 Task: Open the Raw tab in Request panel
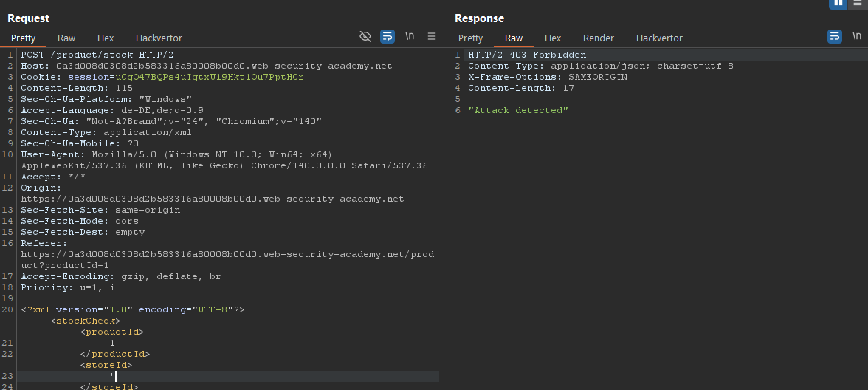66,38
